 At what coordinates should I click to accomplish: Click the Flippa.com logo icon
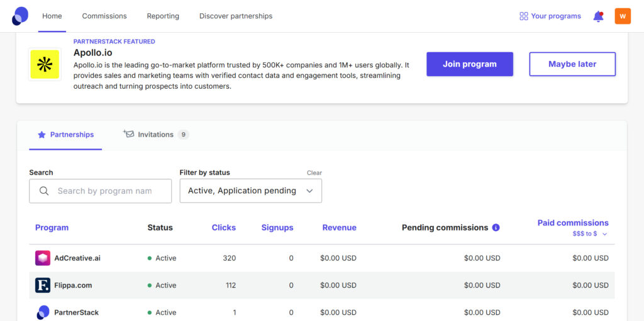pos(43,285)
